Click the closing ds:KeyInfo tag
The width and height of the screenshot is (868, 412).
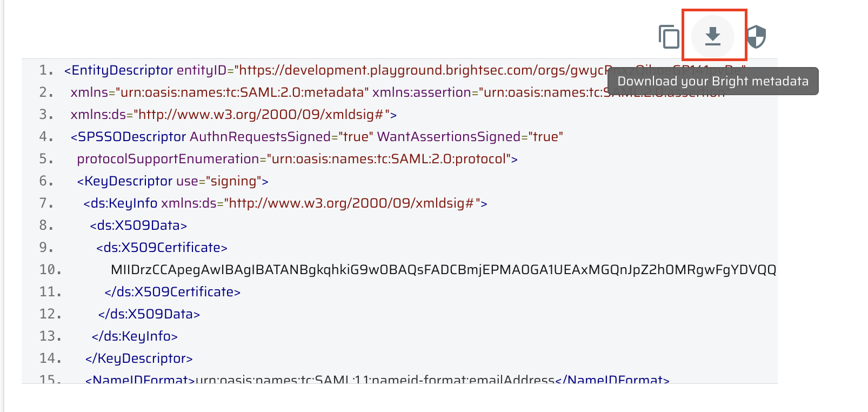coord(135,336)
